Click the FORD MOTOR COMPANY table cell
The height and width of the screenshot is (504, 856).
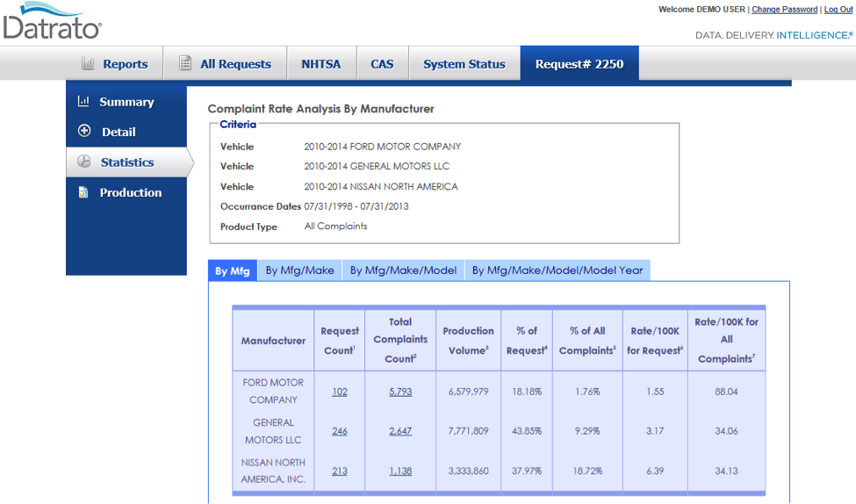274,391
